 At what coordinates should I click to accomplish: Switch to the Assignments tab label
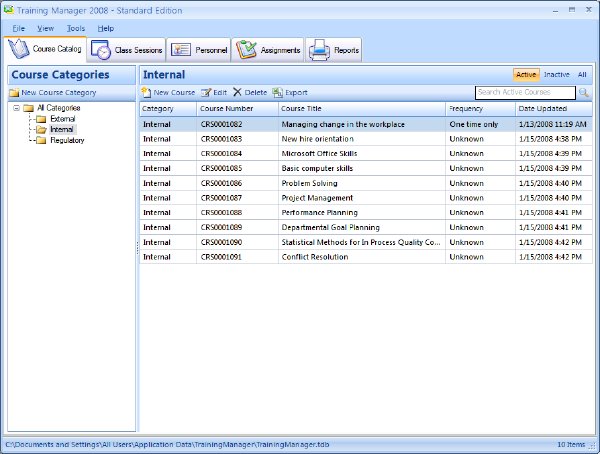click(x=280, y=50)
